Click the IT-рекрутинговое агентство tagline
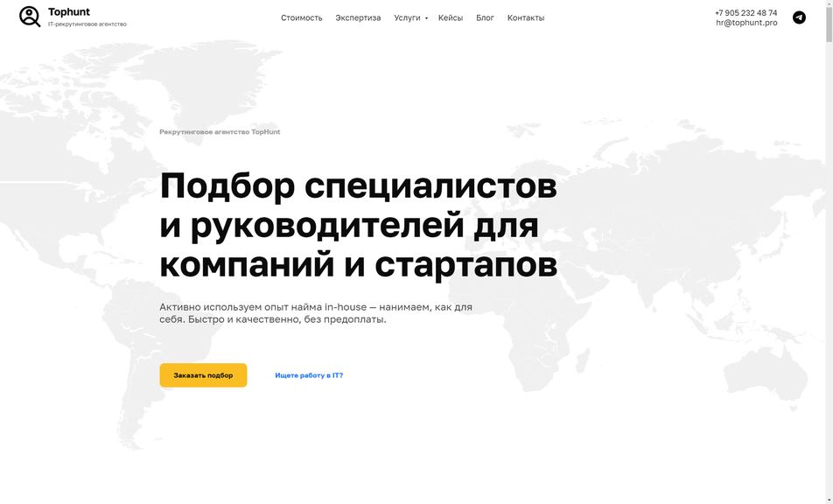The image size is (833, 504). 87,24
